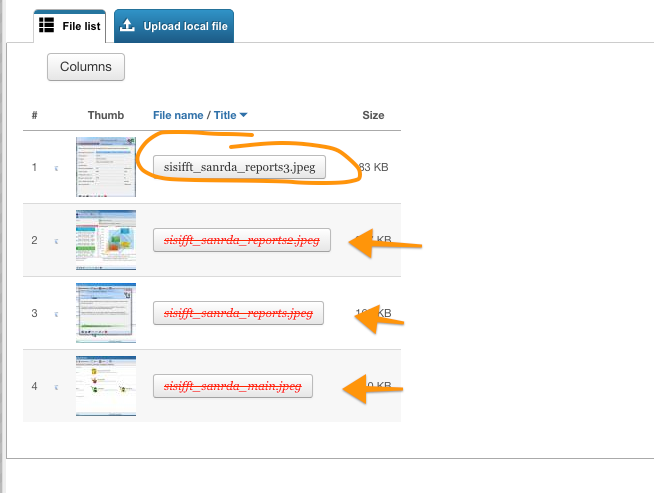Click the Thumb column header

106,115
